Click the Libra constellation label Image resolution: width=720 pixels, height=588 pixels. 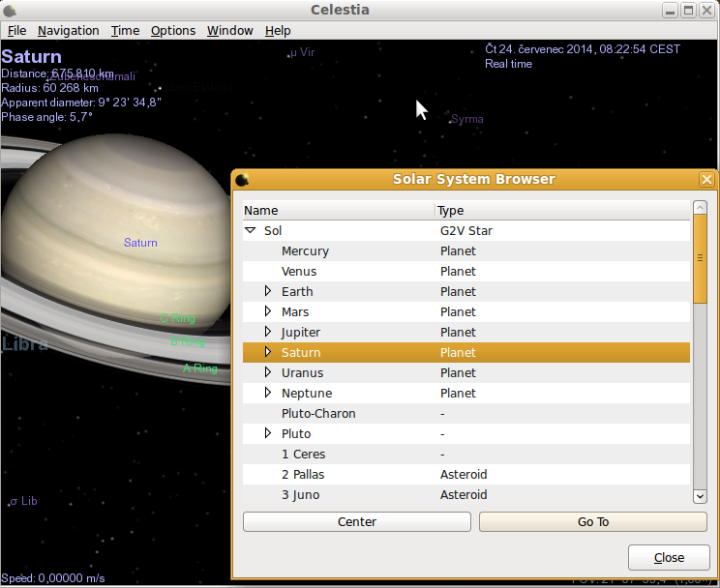(25, 343)
